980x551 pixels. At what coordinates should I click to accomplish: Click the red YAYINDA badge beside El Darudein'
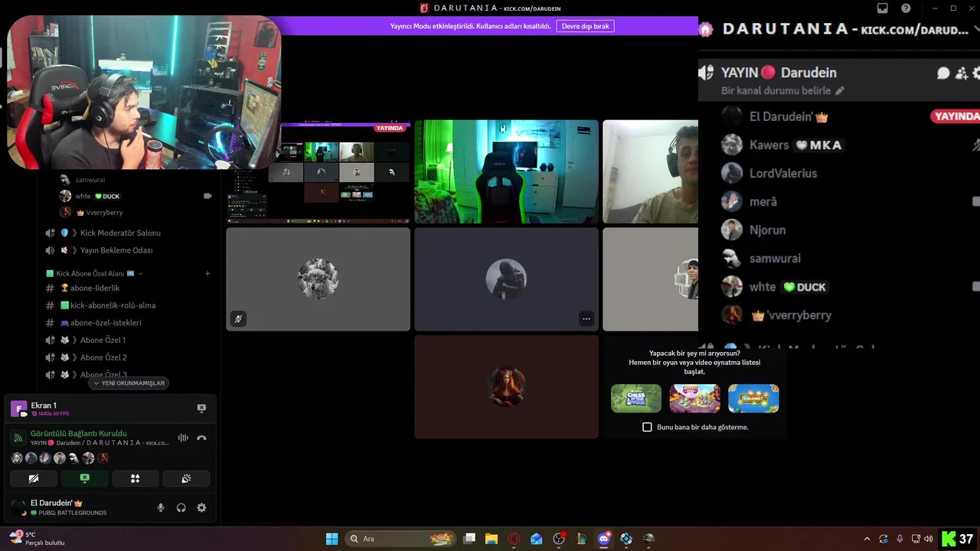pos(955,116)
